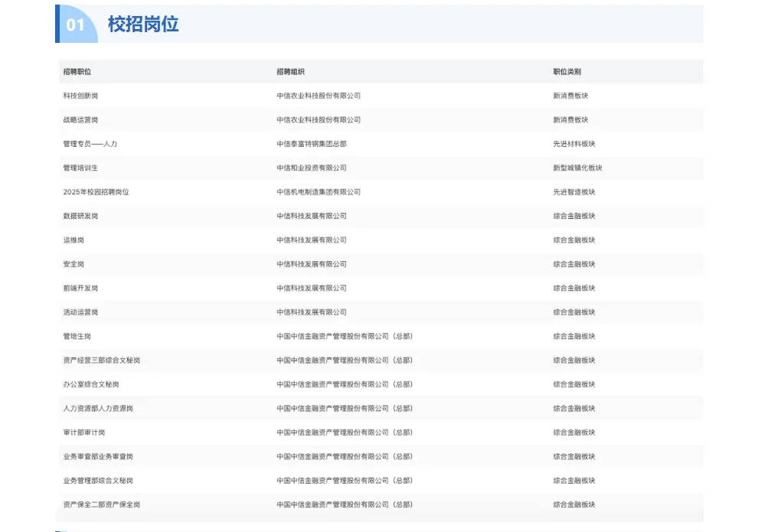The width and height of the screenshot is (774, 532).
Task: View the 办公室综合文秘岗 position
Action: tap(91, 384)
